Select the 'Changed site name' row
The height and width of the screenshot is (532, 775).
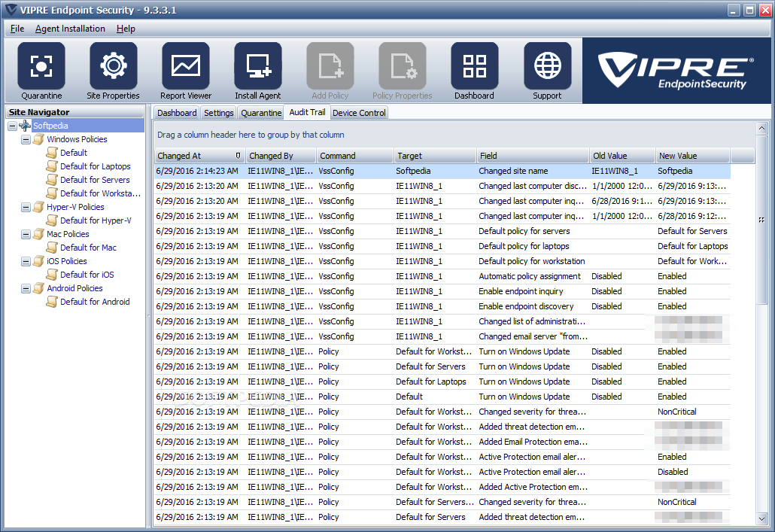click(x=442, y=171)
